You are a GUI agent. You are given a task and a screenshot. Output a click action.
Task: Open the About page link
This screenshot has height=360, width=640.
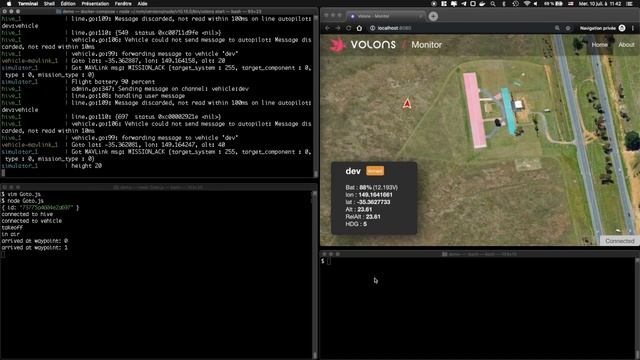click(x=626, y=45)
